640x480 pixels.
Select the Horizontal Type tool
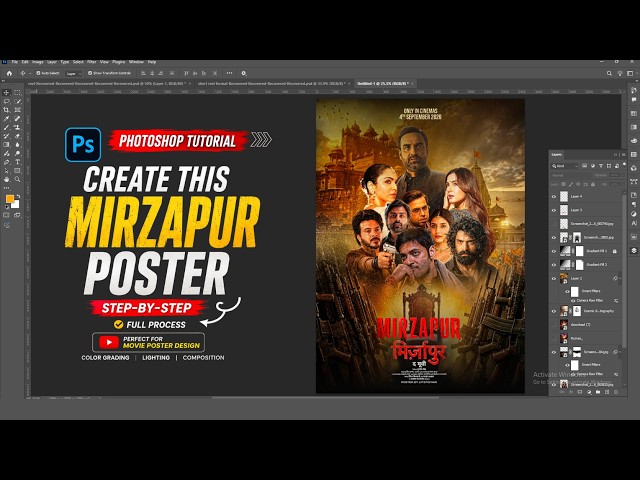point(18,162)
